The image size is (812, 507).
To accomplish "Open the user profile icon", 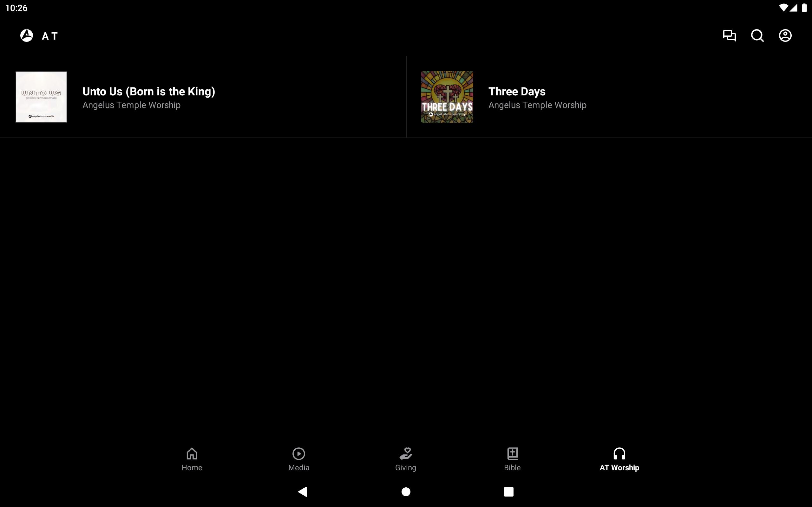I will coord(785,35).
